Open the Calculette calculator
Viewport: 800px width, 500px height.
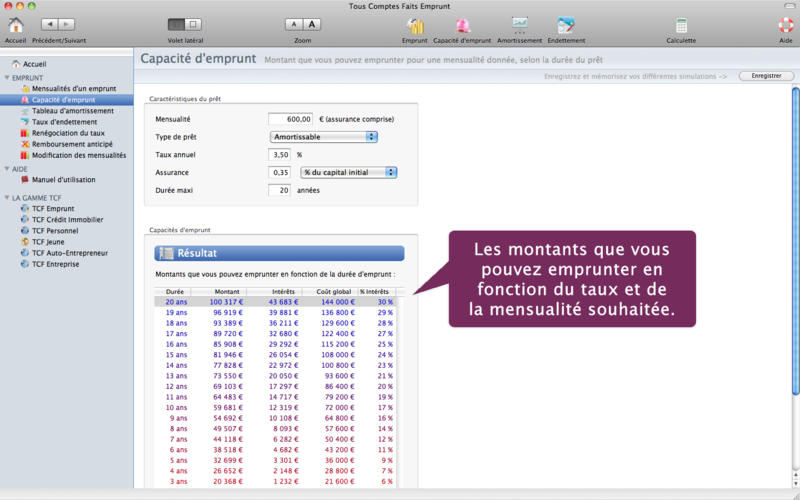(681, 25)
